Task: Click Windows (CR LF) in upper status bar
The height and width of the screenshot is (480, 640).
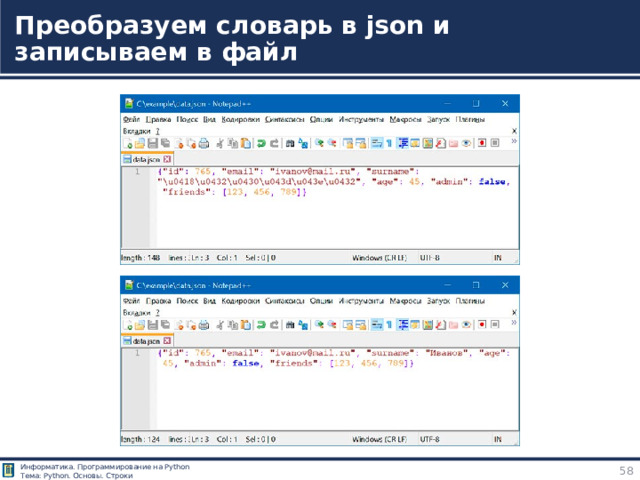Action: click(x=380, y=258)
